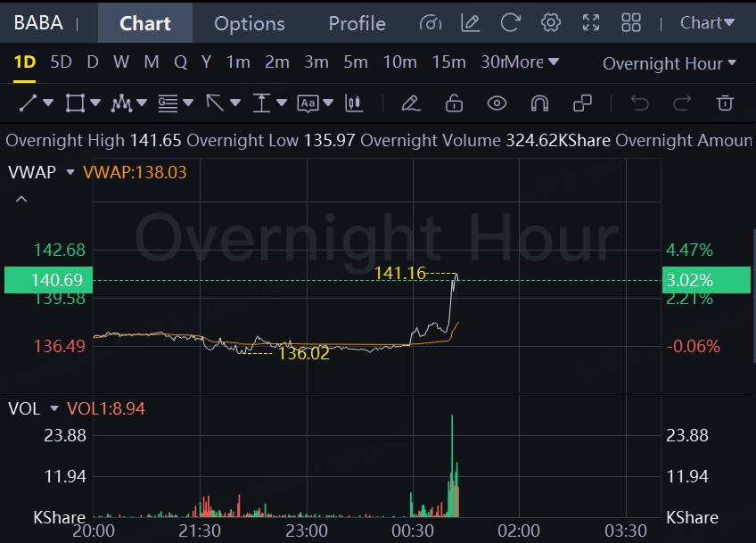Select the 15m interval
This screenshot has height=543, width=756.
(449, 62)
